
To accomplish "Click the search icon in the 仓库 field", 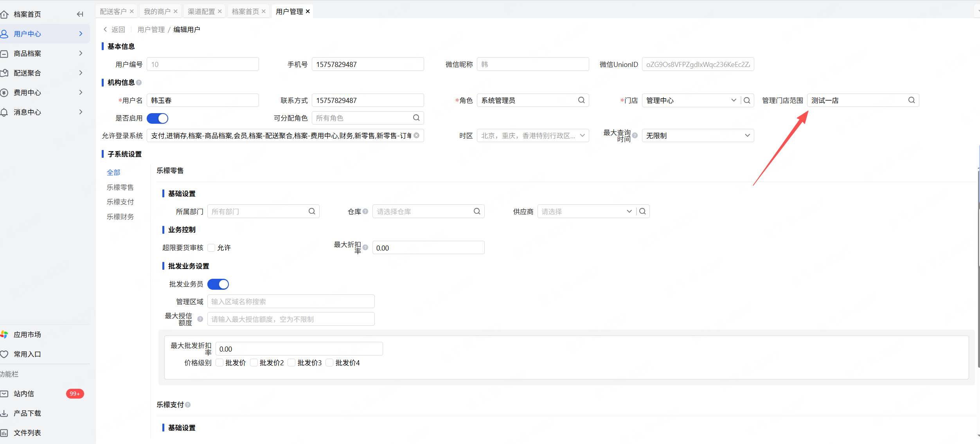I will tap(477, 211).
